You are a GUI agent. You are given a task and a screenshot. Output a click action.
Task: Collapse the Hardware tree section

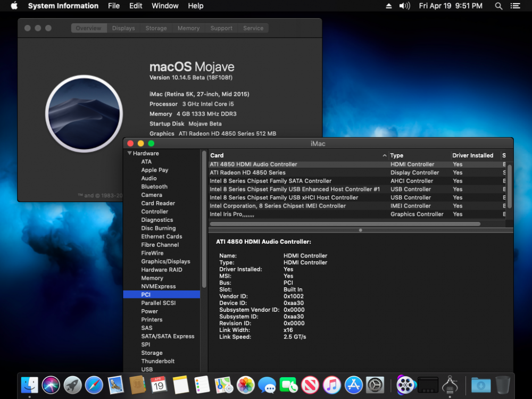[x=129, y=153]
